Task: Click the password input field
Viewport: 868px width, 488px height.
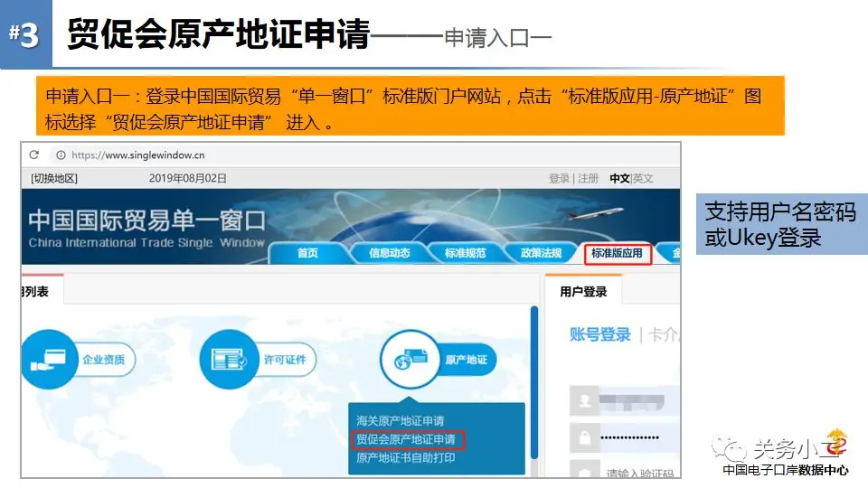Action: (x=639, y=437)
